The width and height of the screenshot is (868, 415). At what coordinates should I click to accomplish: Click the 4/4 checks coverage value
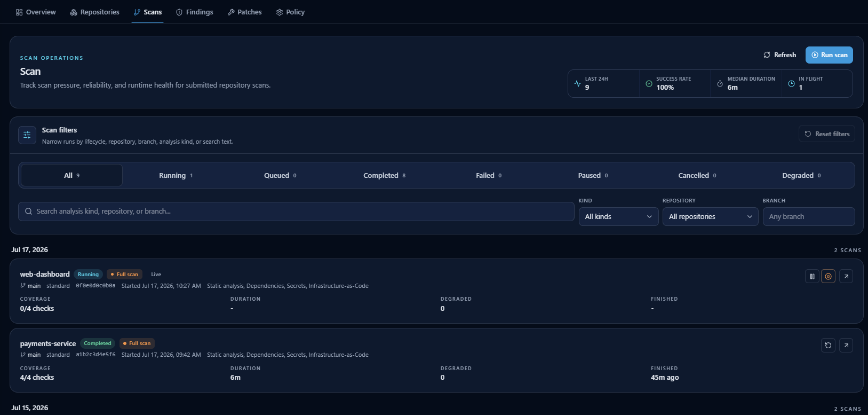point(37,377)
